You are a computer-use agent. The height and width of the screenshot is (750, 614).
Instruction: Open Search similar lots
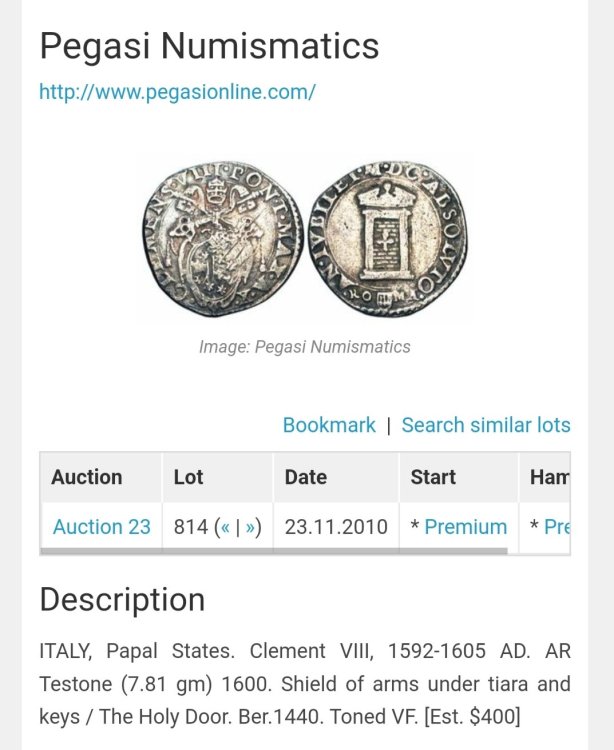486,425
